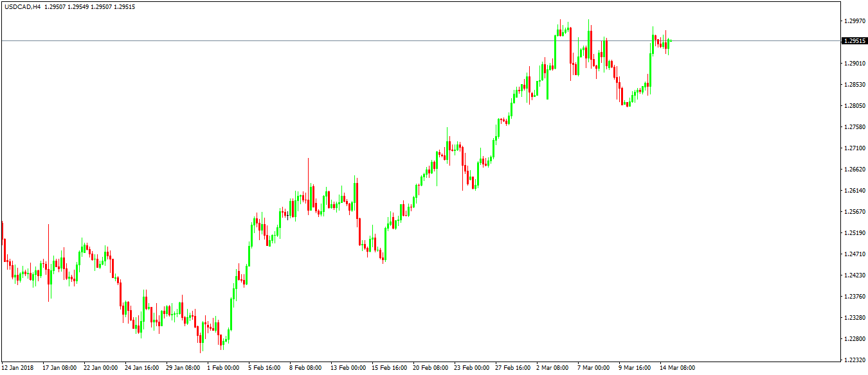Click the 1.29010 price axis label
Screen dimensions: 868x375
[x=854, y=63]
